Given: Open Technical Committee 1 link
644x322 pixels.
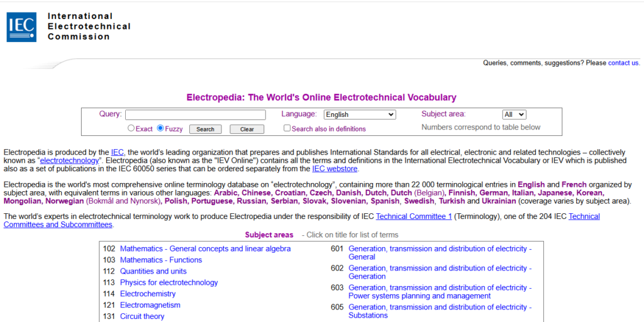Looking at the screenshot, I should coord(414,216).
